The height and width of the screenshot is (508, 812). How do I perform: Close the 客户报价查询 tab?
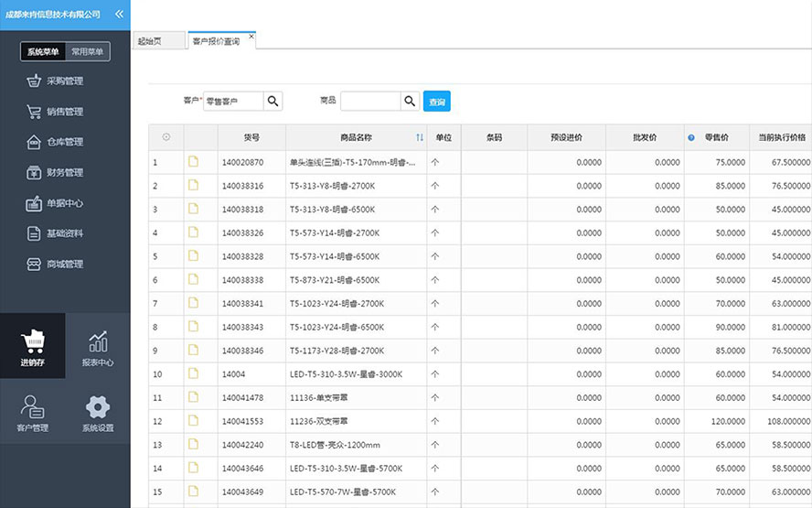(x=251, y=37)
